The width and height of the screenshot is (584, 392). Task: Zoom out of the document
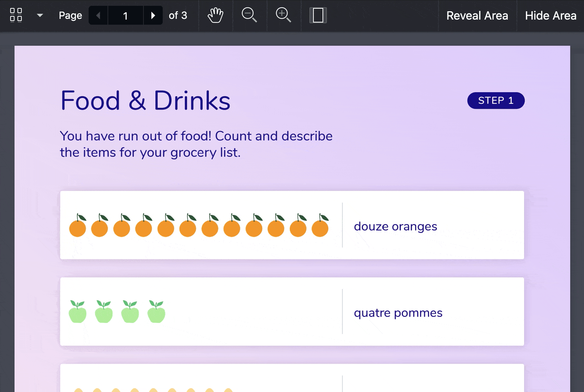tap(249, 15)
